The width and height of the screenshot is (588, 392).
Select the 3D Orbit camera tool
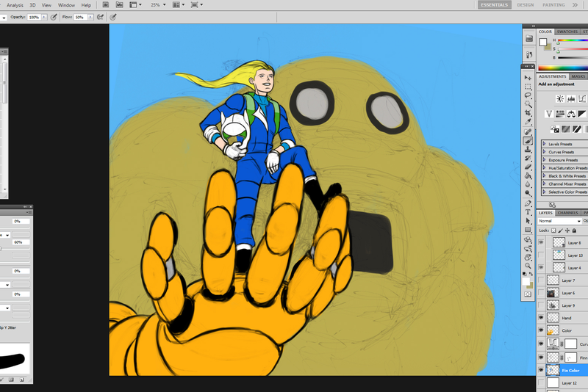coord(528,249)
